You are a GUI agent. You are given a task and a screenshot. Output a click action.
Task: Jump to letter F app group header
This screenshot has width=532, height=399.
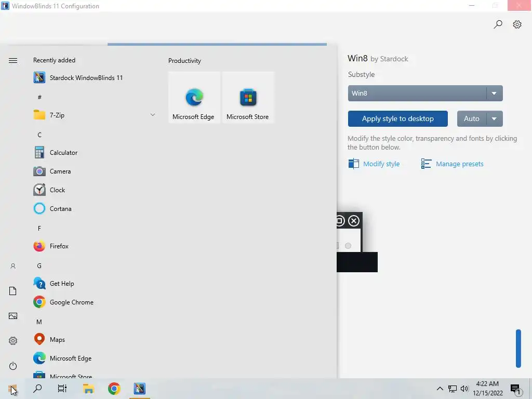tap(39, 229)
